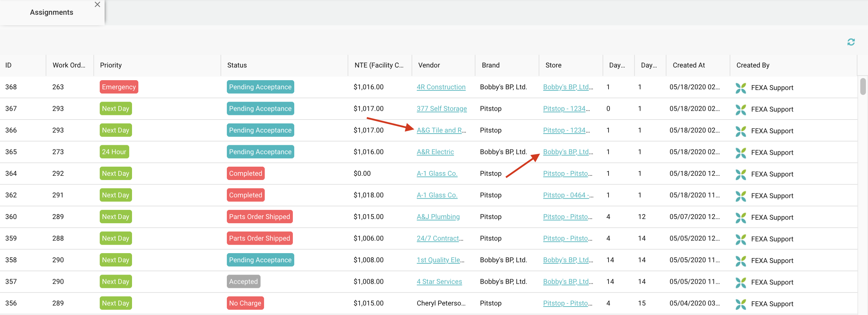Select the Assignments tab
868x315 pixels.
[52, 13]
